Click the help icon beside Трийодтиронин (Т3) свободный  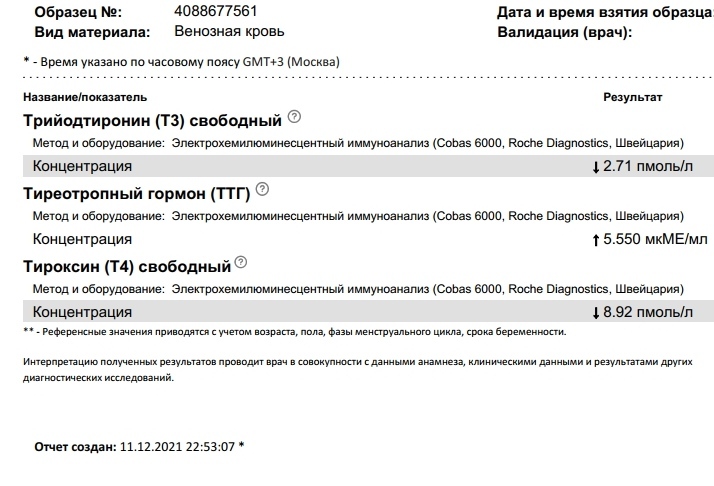tap(294, 117)
